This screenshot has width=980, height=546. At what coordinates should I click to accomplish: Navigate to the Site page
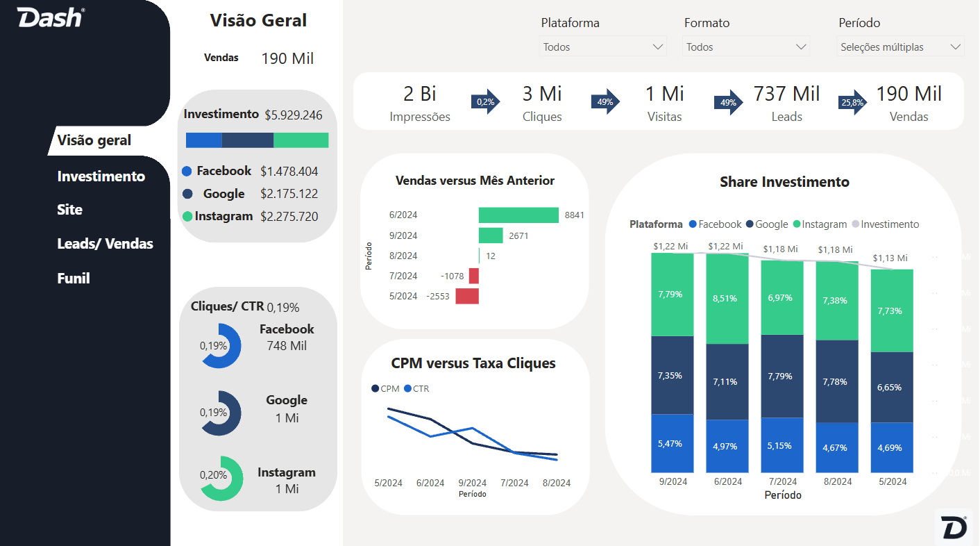tap(69, 210)
